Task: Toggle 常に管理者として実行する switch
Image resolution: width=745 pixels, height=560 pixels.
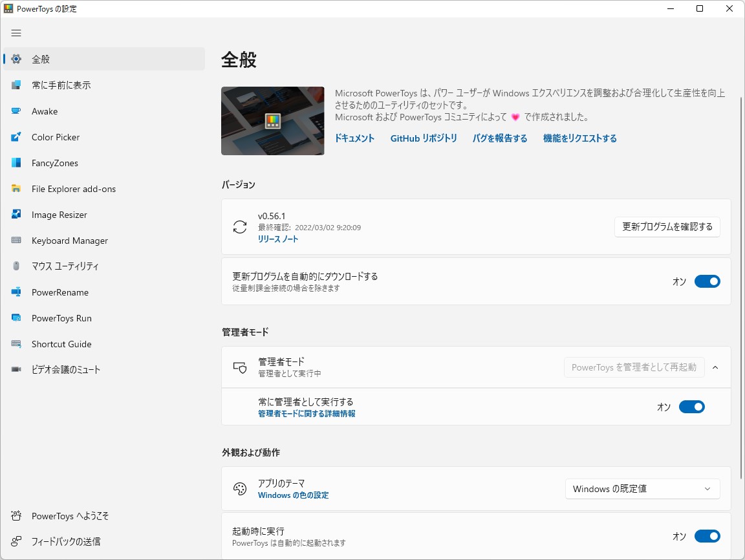Action: point(691,407)
